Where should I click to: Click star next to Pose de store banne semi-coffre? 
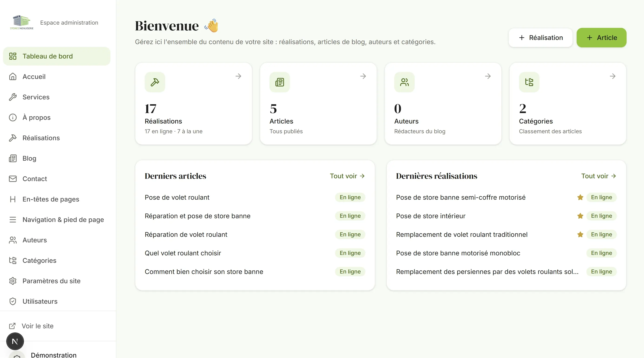coord(580,197)
